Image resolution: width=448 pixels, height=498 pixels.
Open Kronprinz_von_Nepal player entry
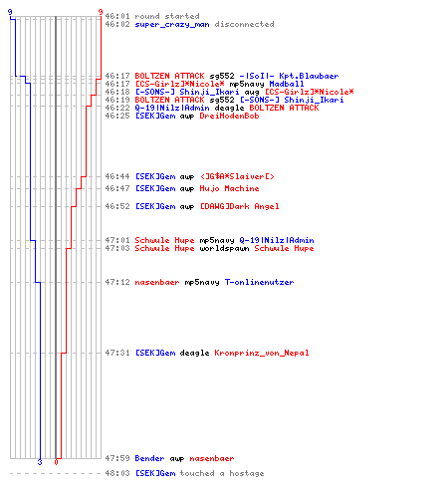[262, 353]
